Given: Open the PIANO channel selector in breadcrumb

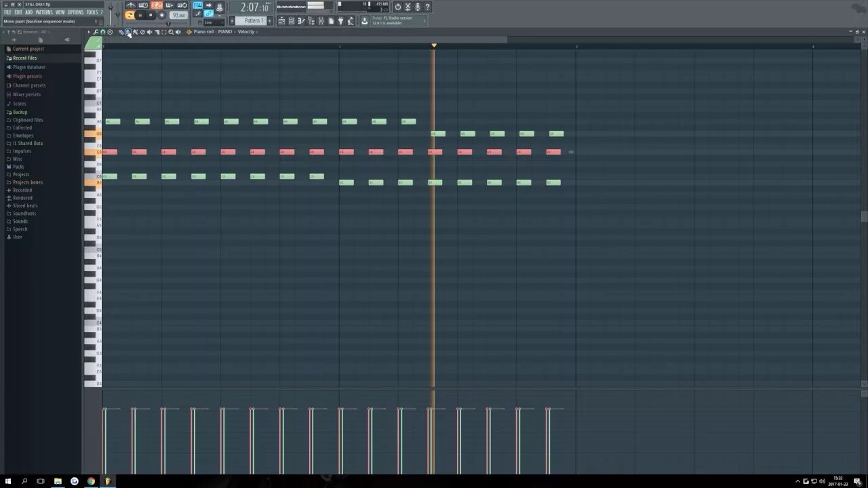Looking at the screenshot, I should click(224, 32).
